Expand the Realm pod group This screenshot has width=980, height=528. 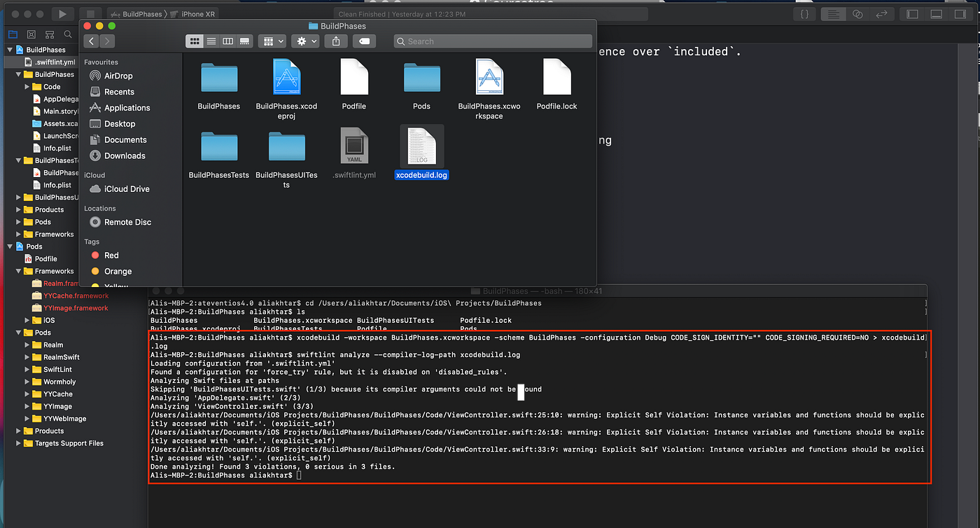click(x=27, y=345)
